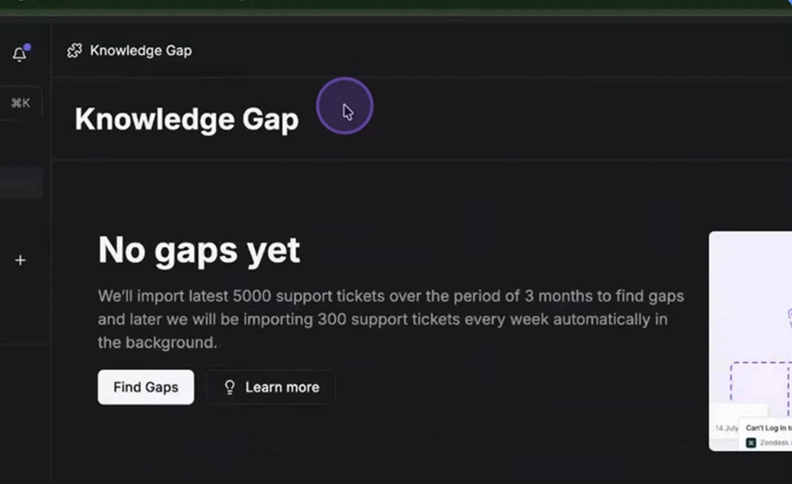
Task: Click the Zendesk source label text
Action: click(x=775, y=442)
